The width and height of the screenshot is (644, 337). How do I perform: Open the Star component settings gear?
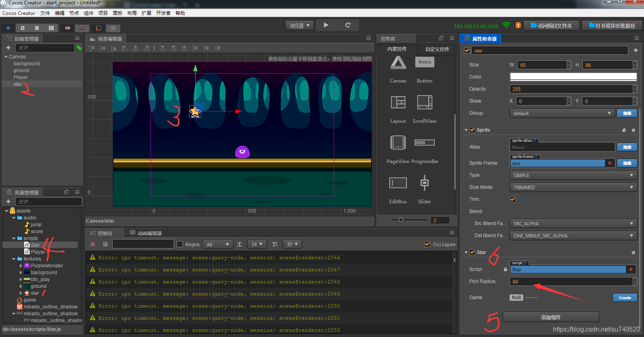click(633, 253)
